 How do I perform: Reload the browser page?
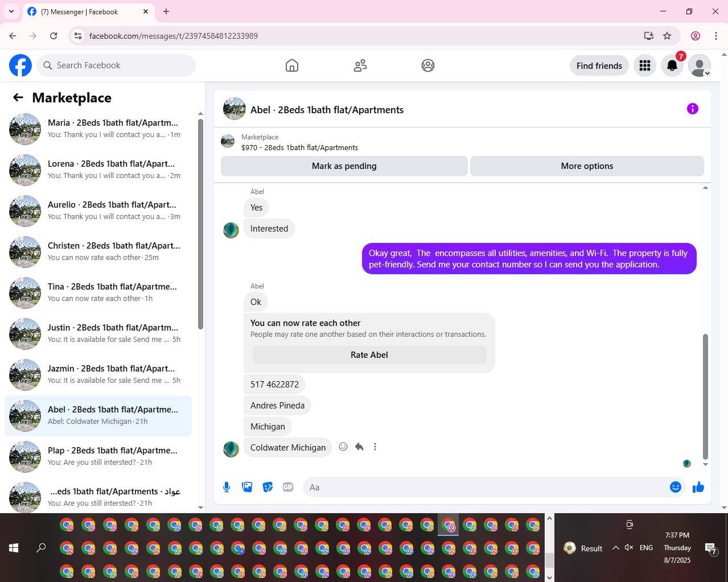click(54, 36)
